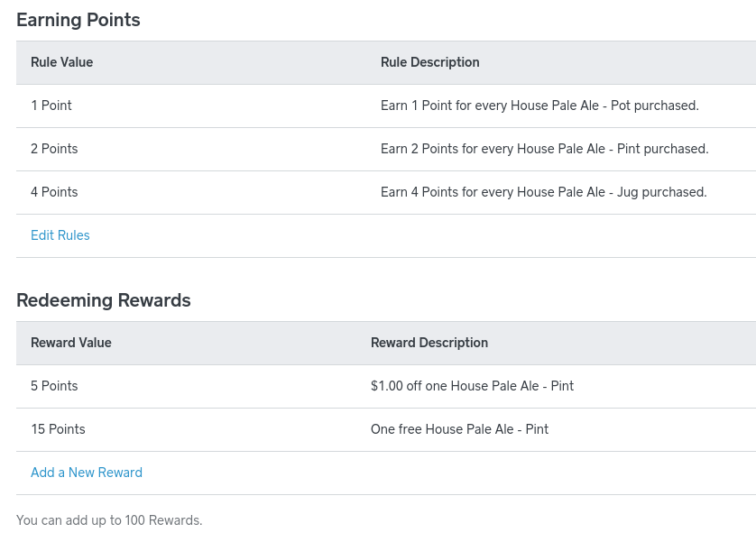Click the Redeeming Rewards section heading
Screen dimensions: 756x542
104,300
